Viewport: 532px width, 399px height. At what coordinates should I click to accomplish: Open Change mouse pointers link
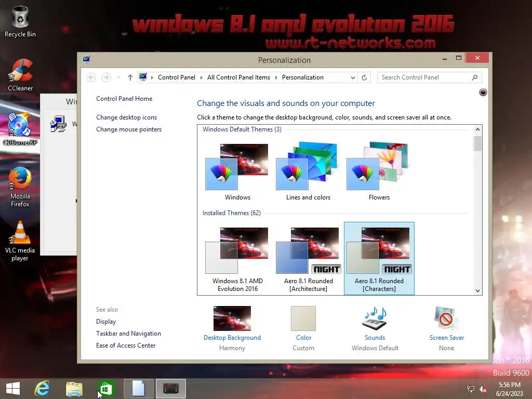pyautogui.click(x=129, y=129)
